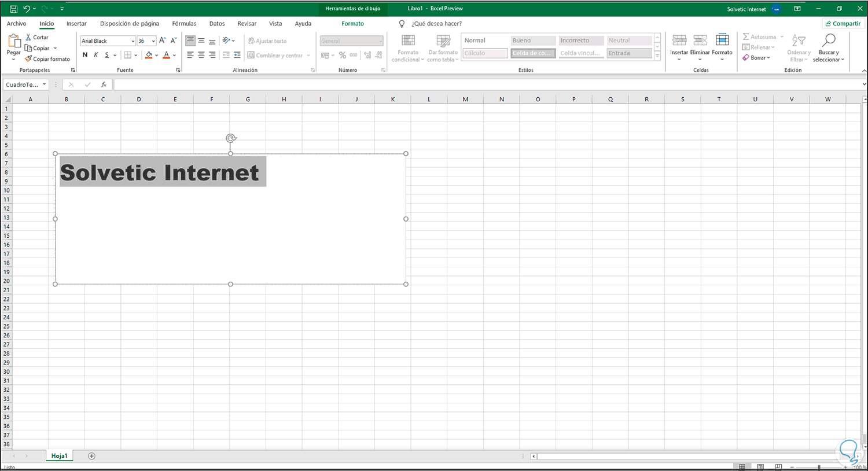Image resolution: width=868 pixels, height=471 pixels.
Task: Toggle bold with the N button
Action: pyautogui.click(x=85, y=55)
